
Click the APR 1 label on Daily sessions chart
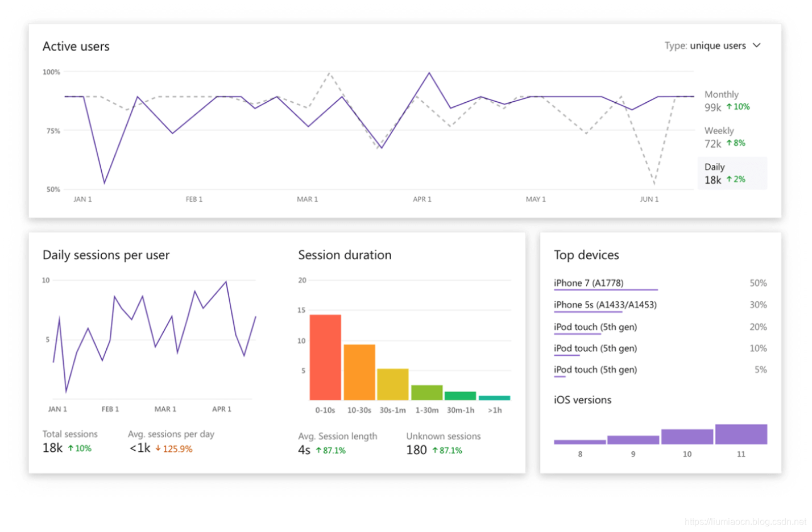[x=222, y=409]
